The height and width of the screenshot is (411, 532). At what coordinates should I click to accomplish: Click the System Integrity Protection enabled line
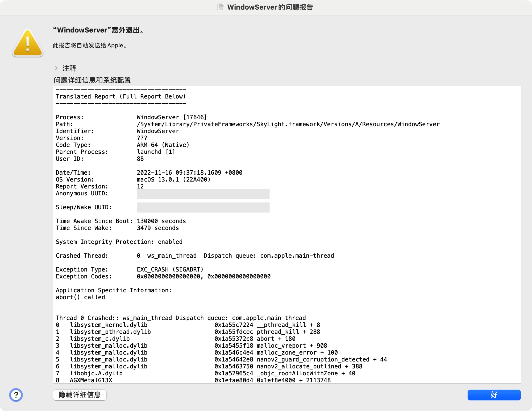pyautogui.click(x=119, y=242)
